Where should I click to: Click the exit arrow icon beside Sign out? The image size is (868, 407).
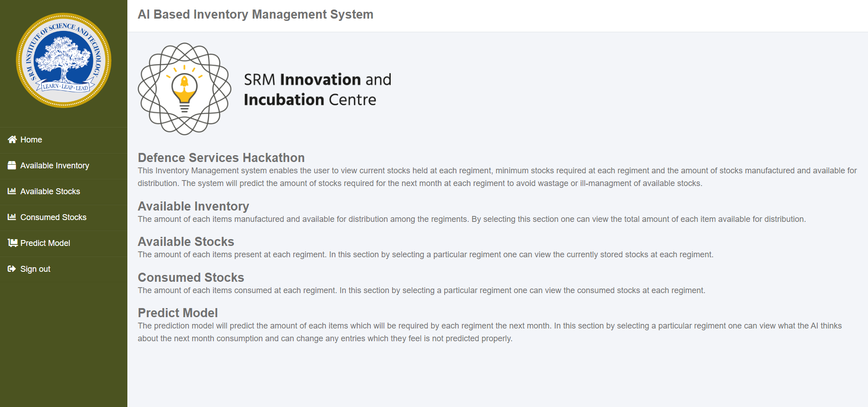click(12, 269)
